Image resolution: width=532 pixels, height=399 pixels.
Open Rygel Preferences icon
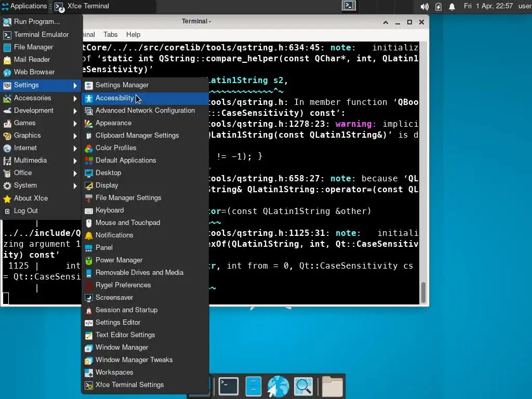coord(88,285)
